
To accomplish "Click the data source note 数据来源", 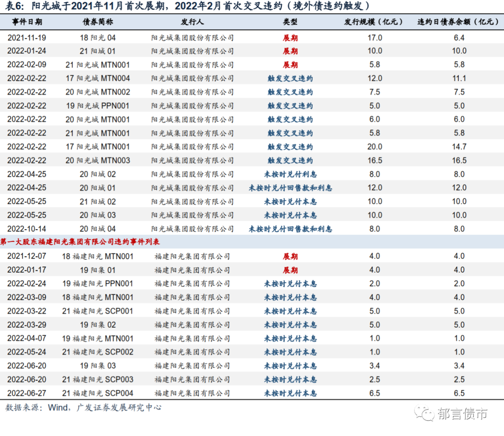I will pos(83,408).
